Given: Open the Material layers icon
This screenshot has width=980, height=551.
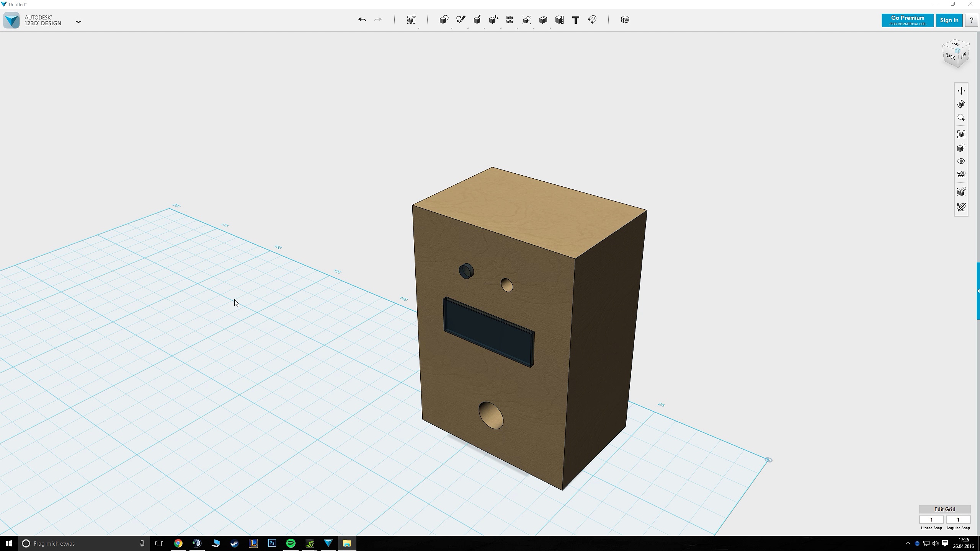Looking at the screenshot, I should 625,20.
